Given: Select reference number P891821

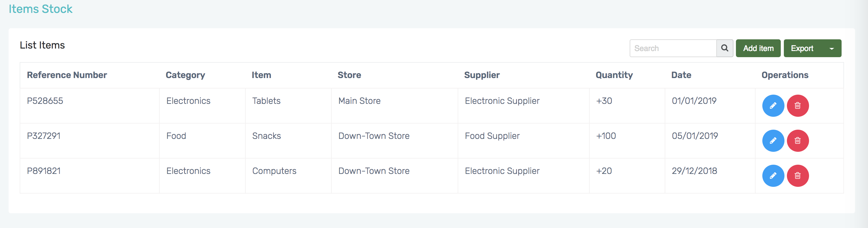Looking at the screenshot, I should click(x=44, y=171).
